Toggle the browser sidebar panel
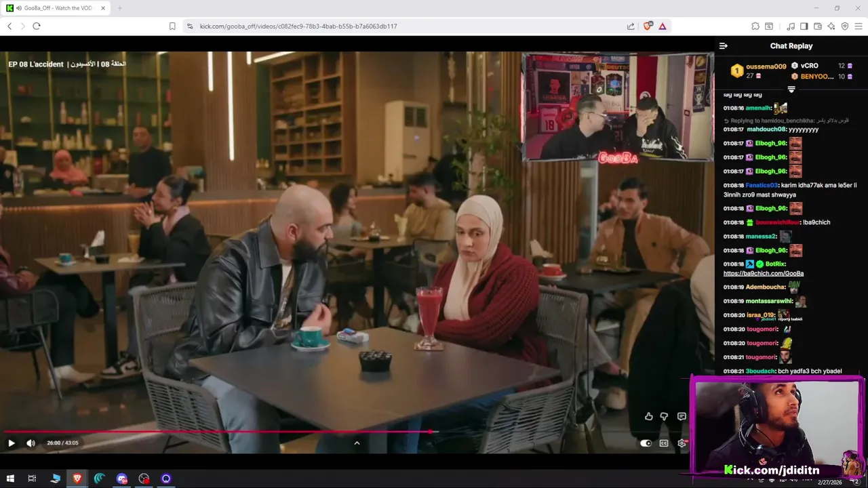The image size is (868, 488). pos(804,26)
